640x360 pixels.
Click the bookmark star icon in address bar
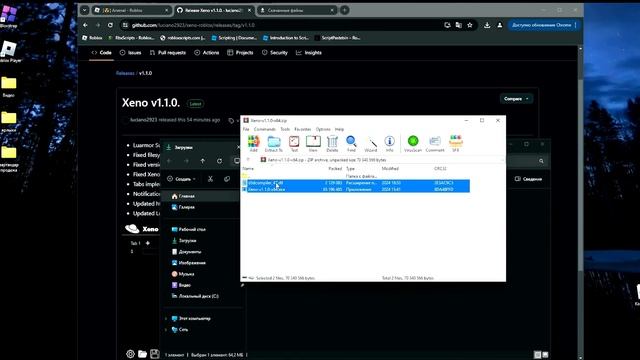(x=470, y=25)
